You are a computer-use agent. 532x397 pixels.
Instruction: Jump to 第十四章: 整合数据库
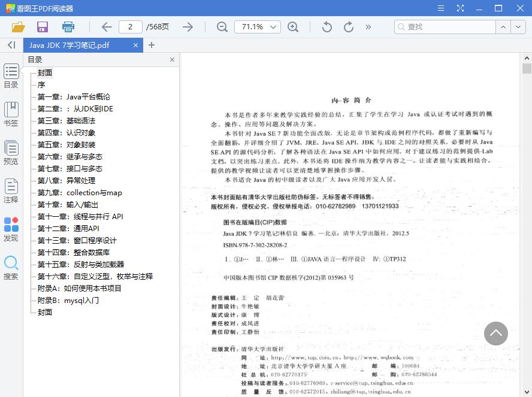tap(73, 252)
